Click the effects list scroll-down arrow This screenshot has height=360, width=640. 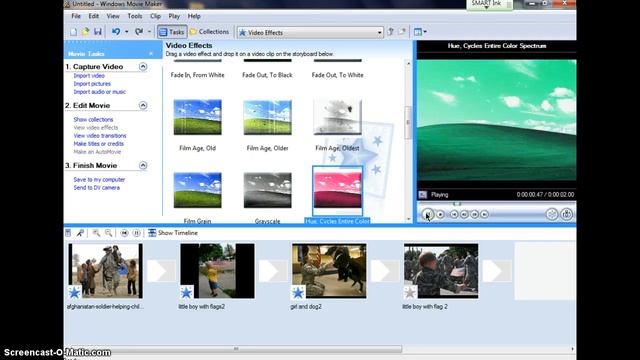(x=408, y=219)
